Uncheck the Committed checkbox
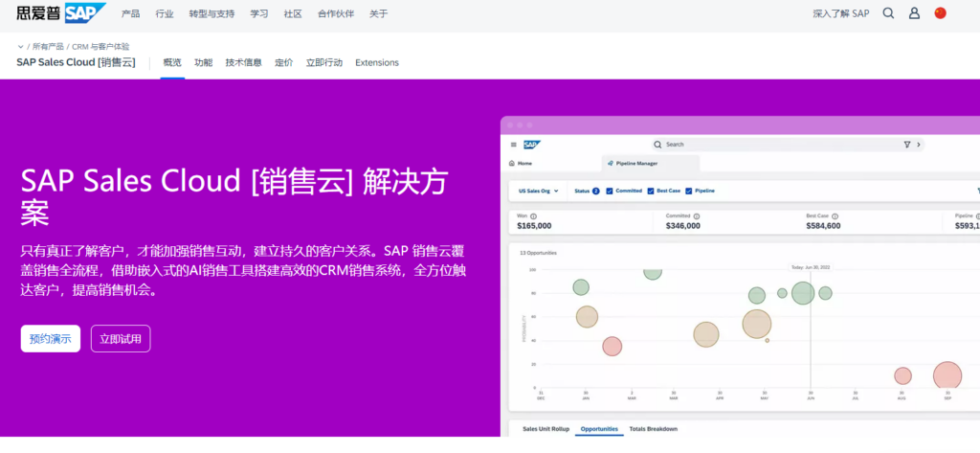The image size is (980, 453). pos(610,191)
